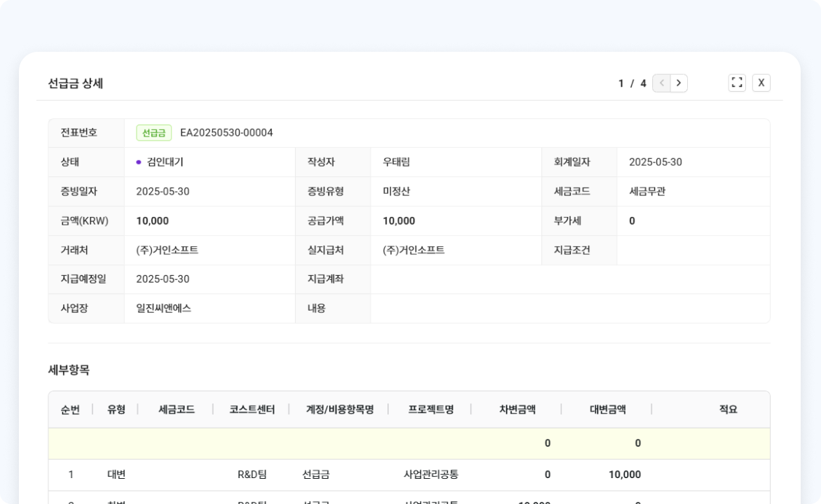Click the green 선급금 badge
The width and height of the screenshot is (821, 504).
153,133
